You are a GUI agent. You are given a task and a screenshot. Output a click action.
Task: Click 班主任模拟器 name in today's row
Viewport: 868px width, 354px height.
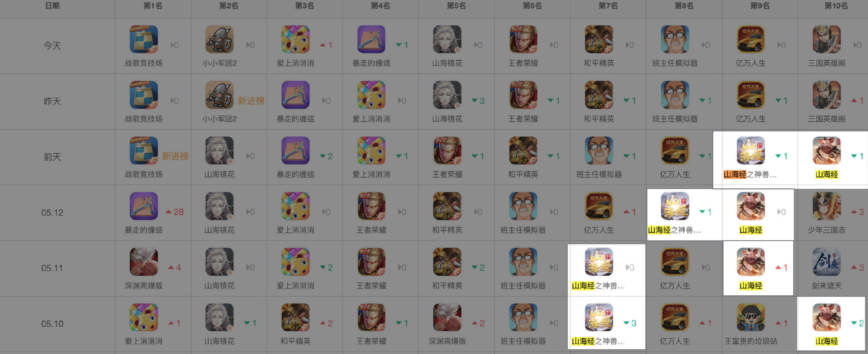[675, 63]
